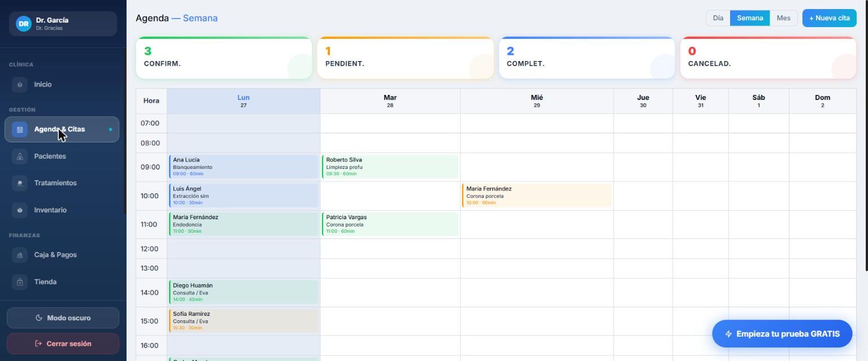
Task: Open Diego Huamán consulta appointment
Action: (x=244, y=292)
